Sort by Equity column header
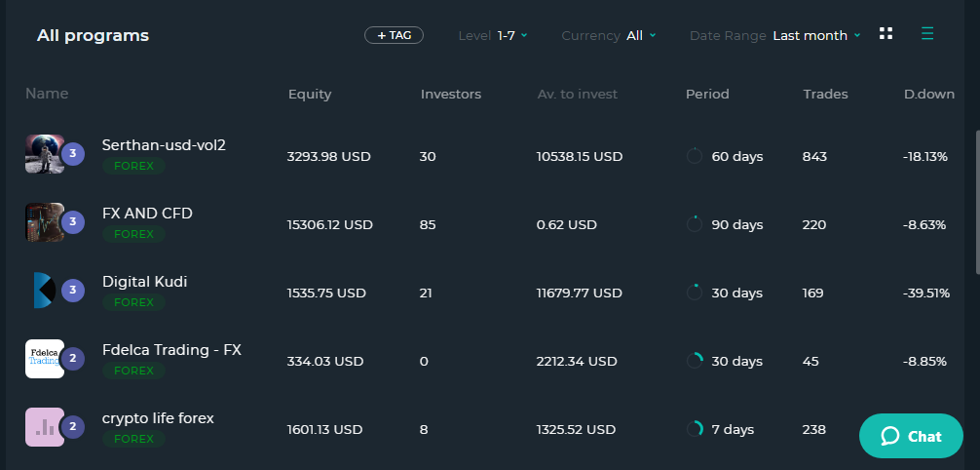The width and height of the screenshot is (980, 470). (310, 95)
